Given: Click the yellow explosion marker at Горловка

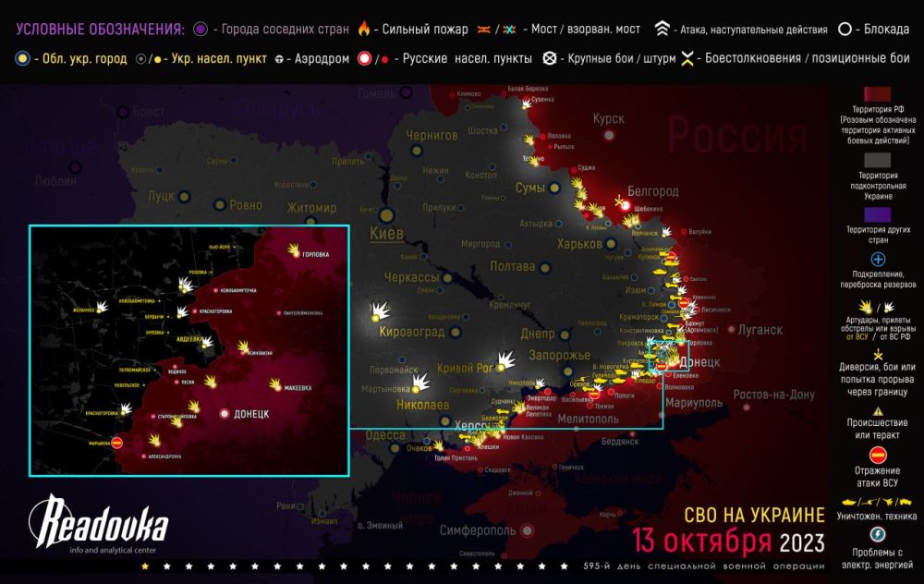Looking at the screenshot, I should click(x=295, y=250).
